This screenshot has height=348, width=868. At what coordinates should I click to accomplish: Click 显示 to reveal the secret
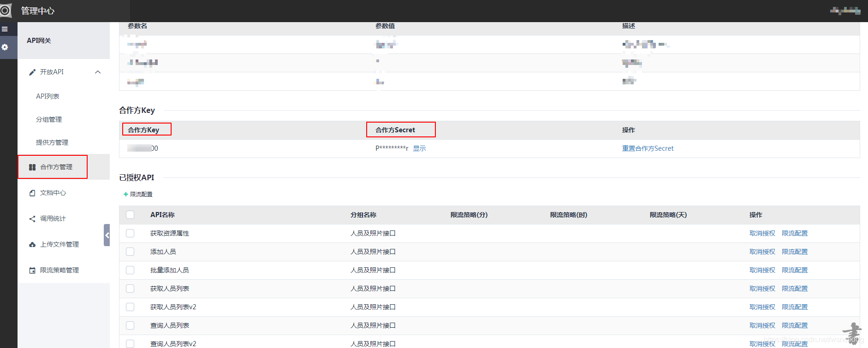419,148
